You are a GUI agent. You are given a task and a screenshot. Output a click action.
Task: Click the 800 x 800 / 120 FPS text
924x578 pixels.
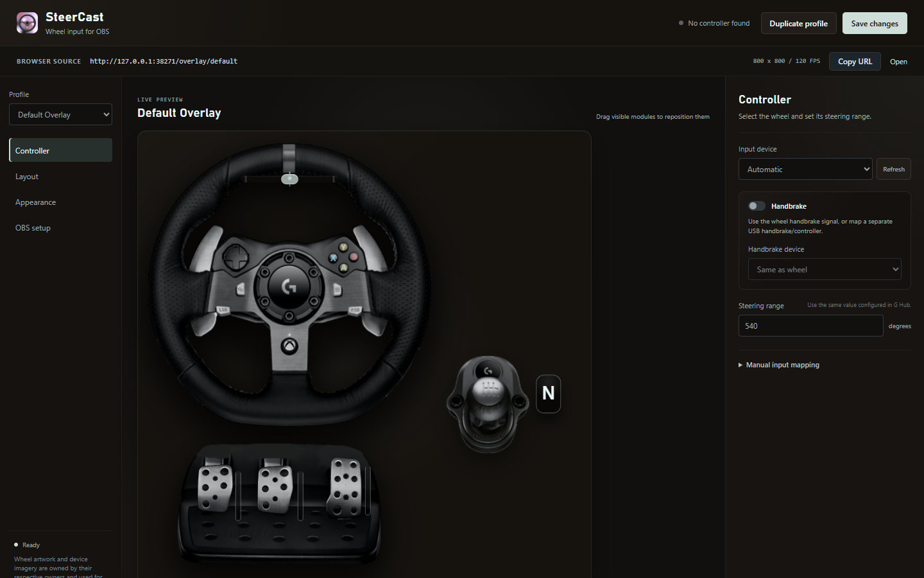(787, 61)
